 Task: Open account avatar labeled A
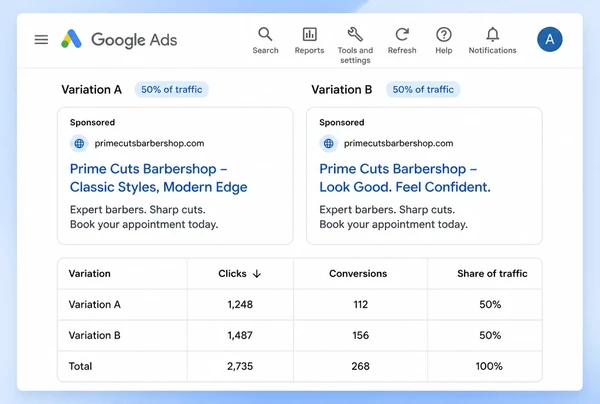coord(549,39)
